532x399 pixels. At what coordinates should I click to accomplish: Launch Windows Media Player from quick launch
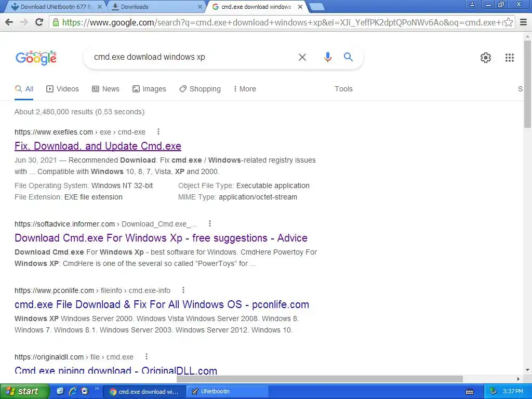pos(85,391)
